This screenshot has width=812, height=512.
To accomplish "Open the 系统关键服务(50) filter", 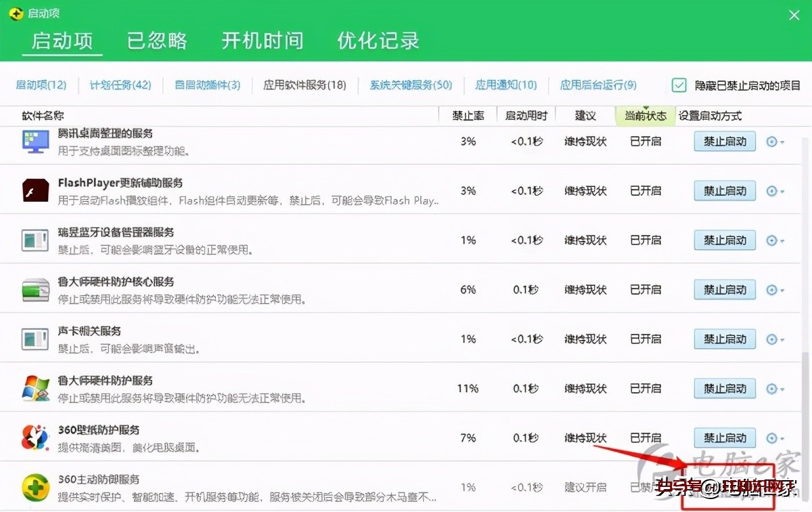I will coord(409,85).
